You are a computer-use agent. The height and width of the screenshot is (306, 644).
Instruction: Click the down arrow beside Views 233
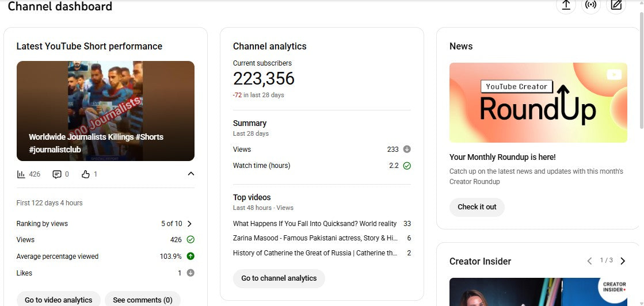click(407, 150)
